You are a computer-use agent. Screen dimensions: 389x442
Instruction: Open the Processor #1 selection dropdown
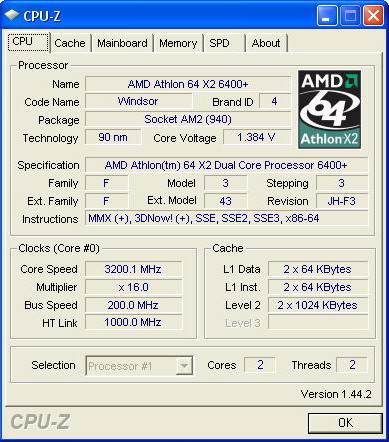tap(139, 366)
